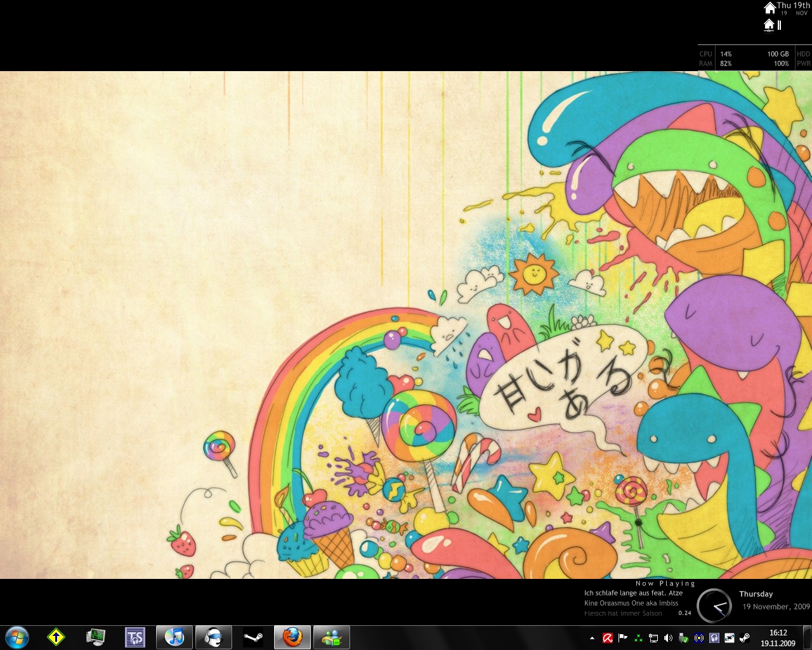Click the Steam tray icon
The image size is (812, 650).
click(x=745, y=638)
